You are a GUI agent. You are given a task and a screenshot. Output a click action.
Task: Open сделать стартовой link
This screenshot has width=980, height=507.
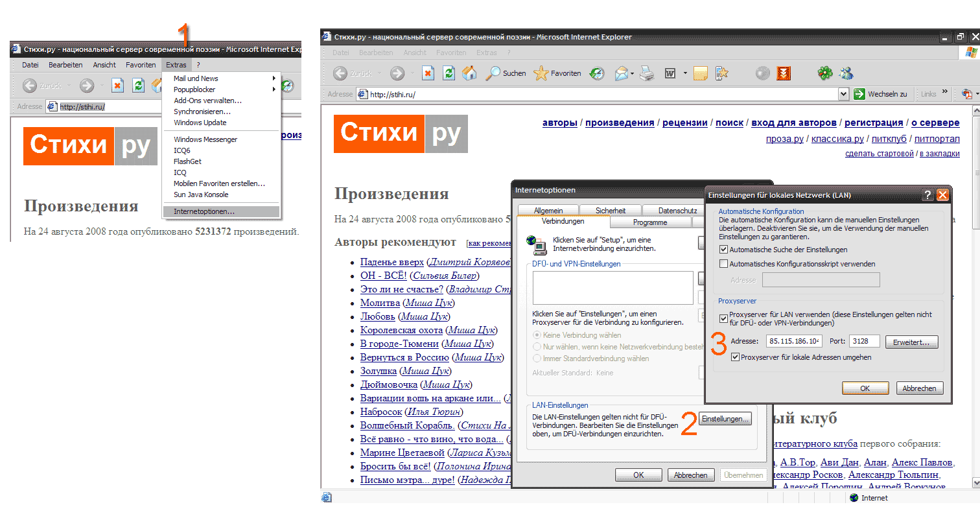[880, 154]
